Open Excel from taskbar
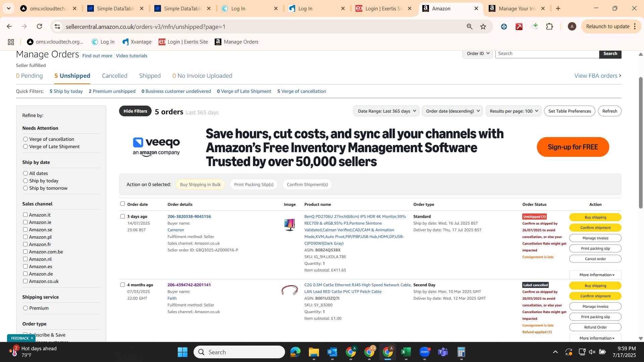 (x=406, y=352)
